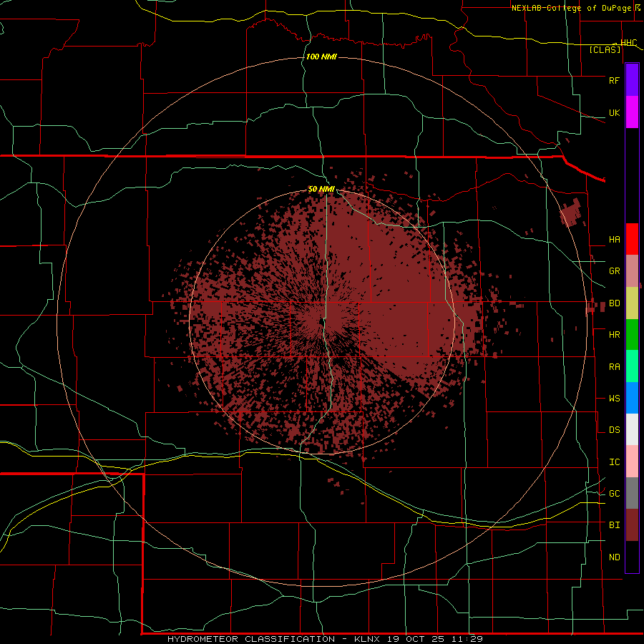
Task: Click the ND legend label
Action: [614, 557]
